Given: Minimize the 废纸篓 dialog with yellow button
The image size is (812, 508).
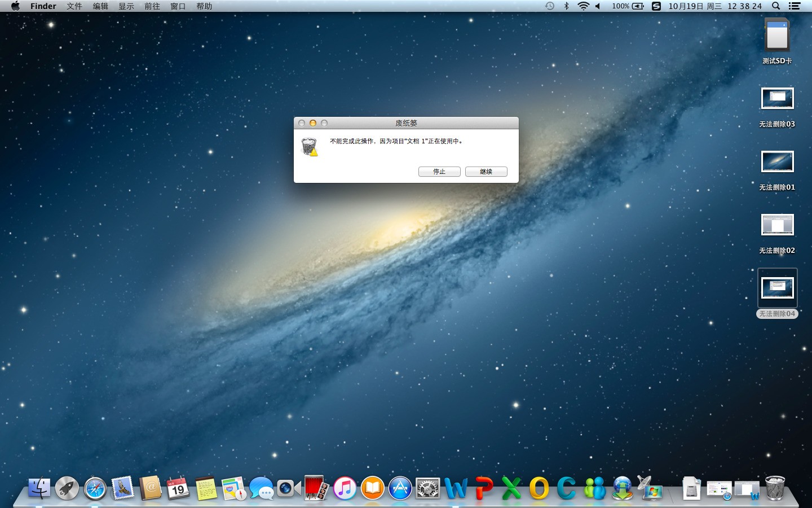Looking at the screenshot, I should click(x=313, y=123).
